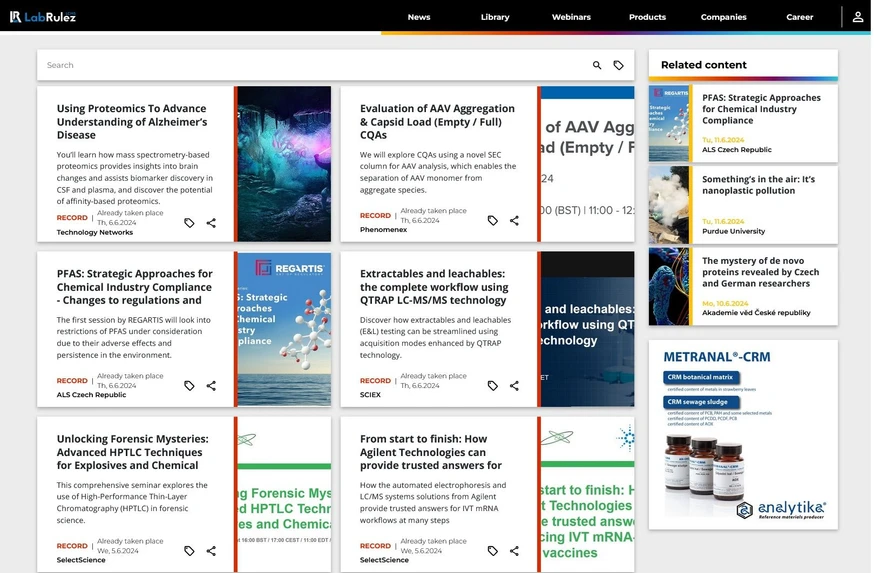Screen dimensions: 874x573
Task: Click the nanoplastic pollution smoke thumbnail
Action: 669,205
